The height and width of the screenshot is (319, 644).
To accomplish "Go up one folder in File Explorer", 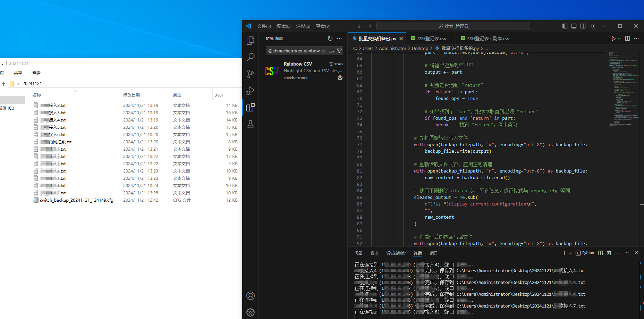I will click(3, 84).
